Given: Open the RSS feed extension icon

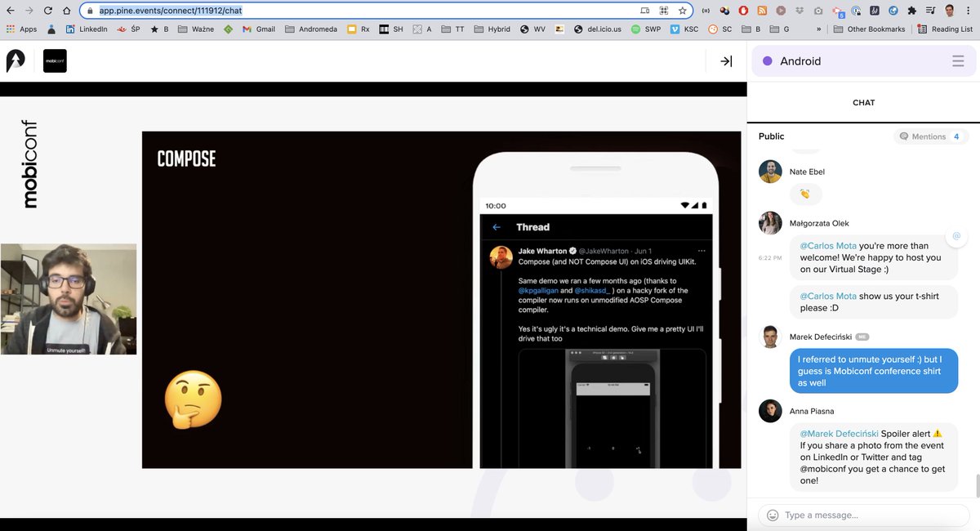Looking at the screenshot, I should coord(762,11).
